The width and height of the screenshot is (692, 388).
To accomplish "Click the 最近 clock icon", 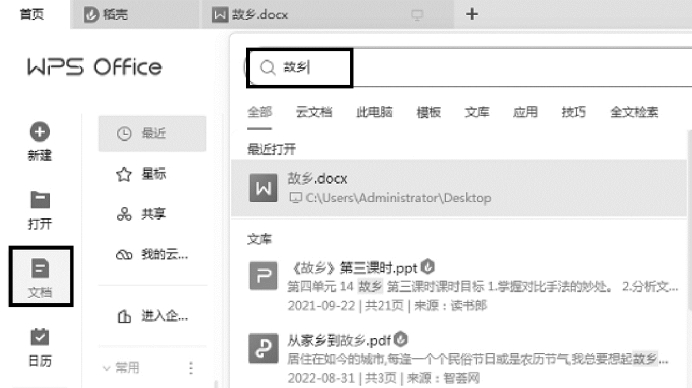I will click(124, 133).
